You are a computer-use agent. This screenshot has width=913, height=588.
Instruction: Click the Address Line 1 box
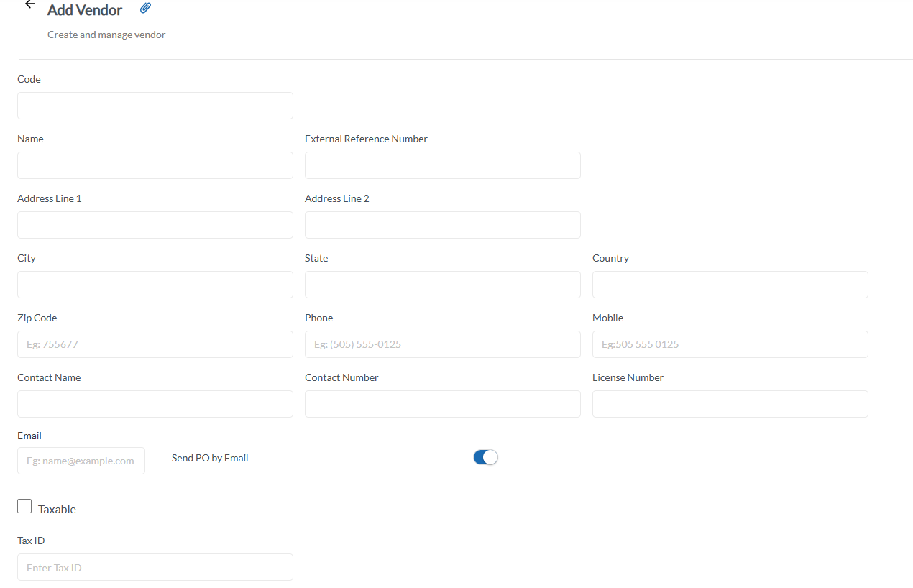pyautogui.click(x=155, y=225)
